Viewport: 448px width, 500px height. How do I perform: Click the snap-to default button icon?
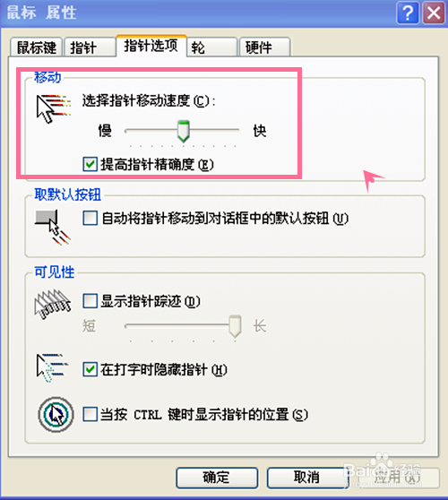(53, 227)
